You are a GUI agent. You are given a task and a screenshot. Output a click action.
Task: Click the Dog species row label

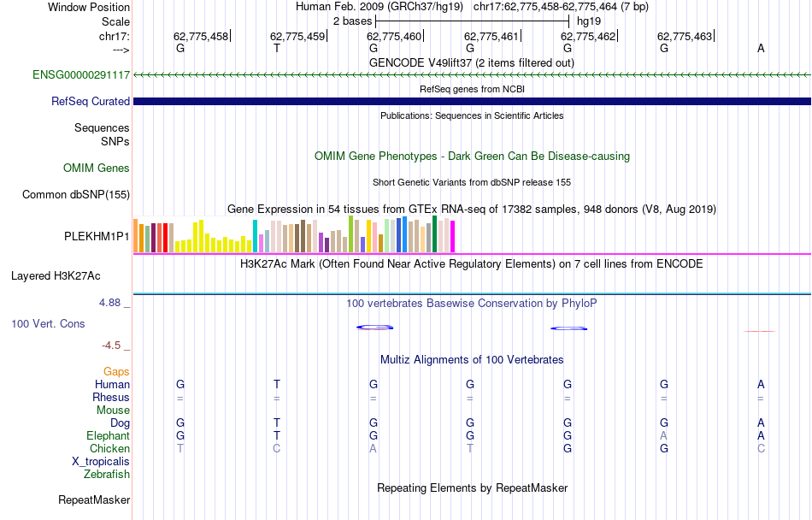point(121,423)
